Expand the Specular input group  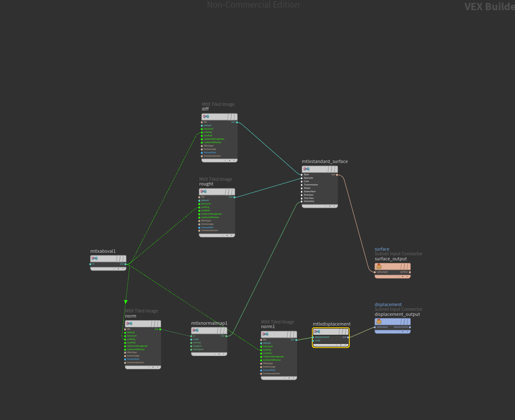[x=302, y=178]
